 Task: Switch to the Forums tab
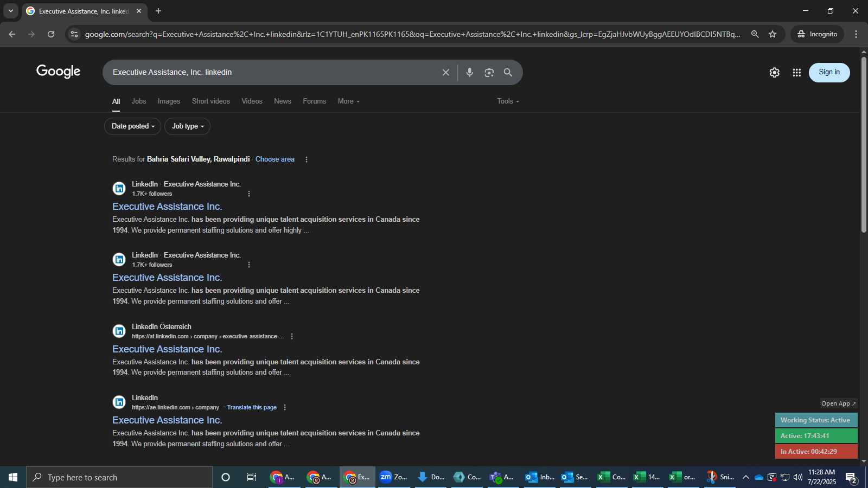tap(314, 101)
